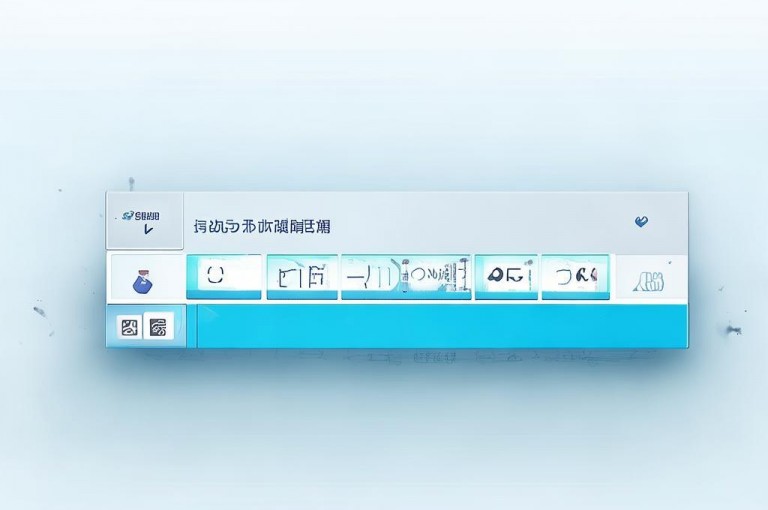Click the long cyan bar
768x510 pixels.
[x=442, y=326]
